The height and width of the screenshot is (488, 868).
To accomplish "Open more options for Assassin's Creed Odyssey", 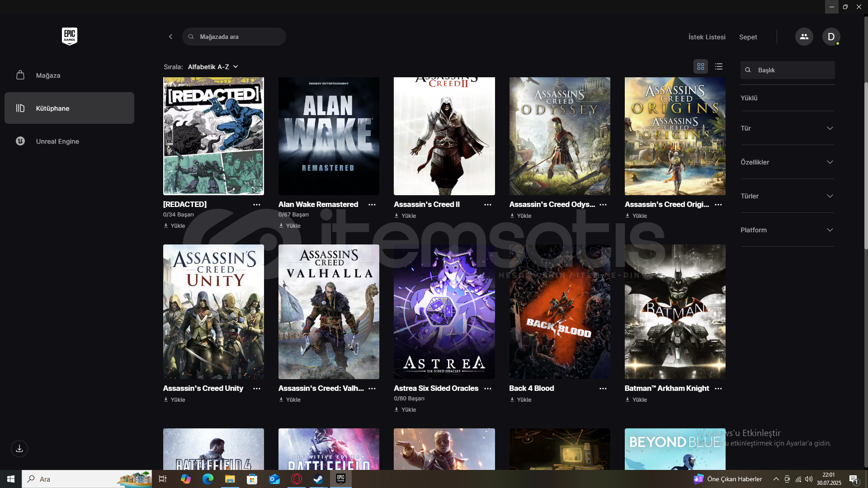I will point(603,205).
